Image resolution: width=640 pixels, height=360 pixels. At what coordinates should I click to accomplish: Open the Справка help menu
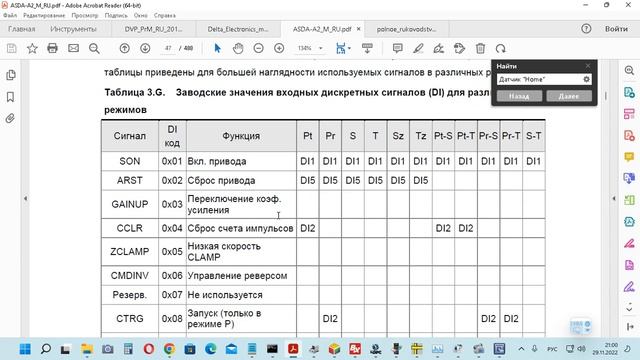[x=165, y=16]
